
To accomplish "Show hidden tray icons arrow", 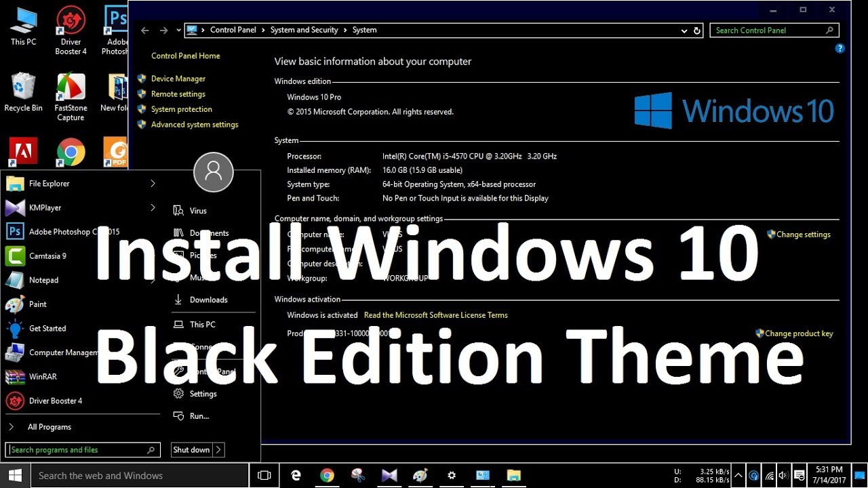I will (x=740, y=476).
